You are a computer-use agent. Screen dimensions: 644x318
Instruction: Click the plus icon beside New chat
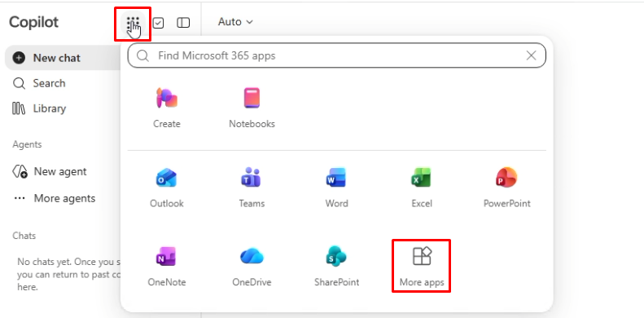19,58
